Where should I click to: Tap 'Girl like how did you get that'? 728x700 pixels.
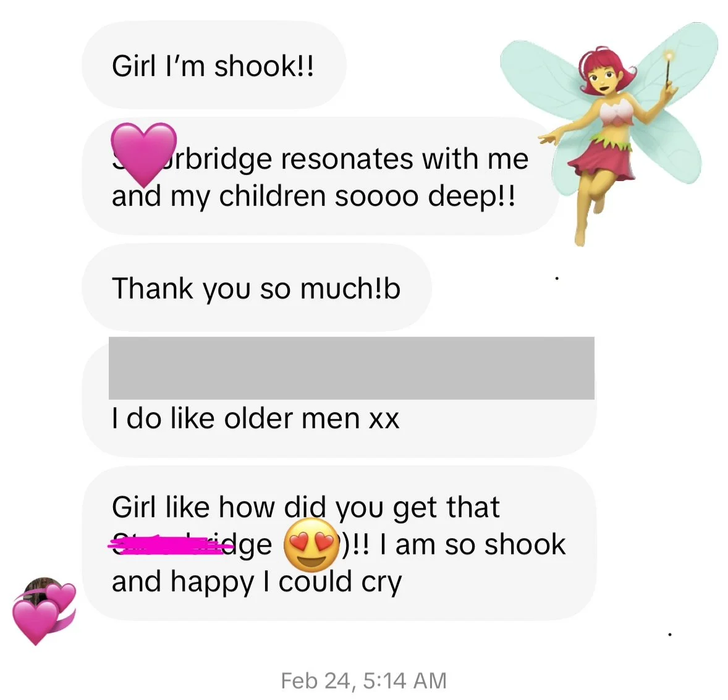pos(305,507)
